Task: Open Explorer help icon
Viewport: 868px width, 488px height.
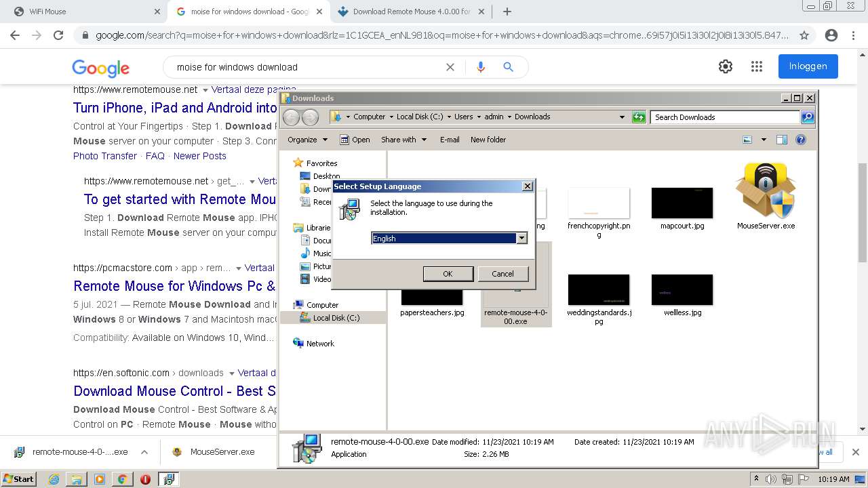Action: 801,140
